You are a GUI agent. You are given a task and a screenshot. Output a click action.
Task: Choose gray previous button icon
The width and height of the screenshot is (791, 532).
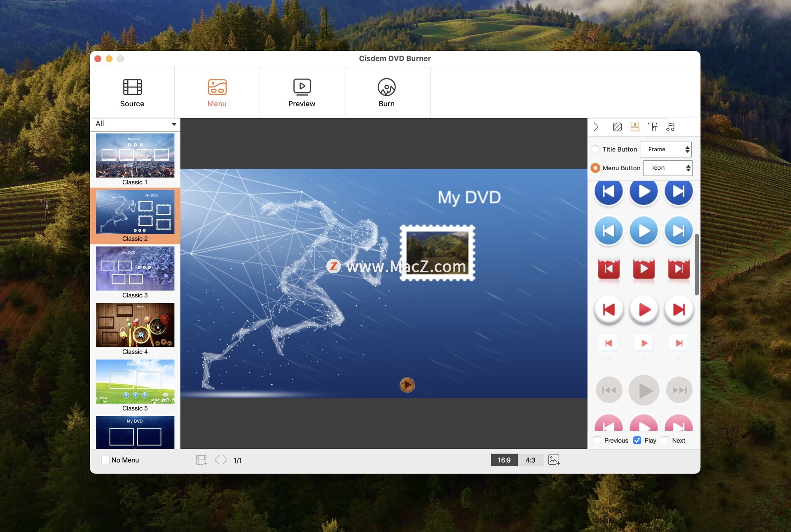[609, 390]
